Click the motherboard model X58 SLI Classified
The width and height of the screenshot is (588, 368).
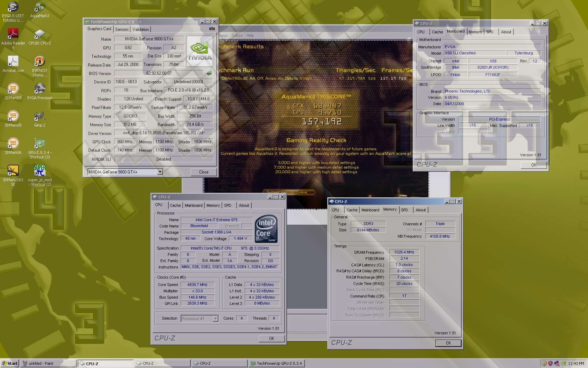tap(475, 53)
